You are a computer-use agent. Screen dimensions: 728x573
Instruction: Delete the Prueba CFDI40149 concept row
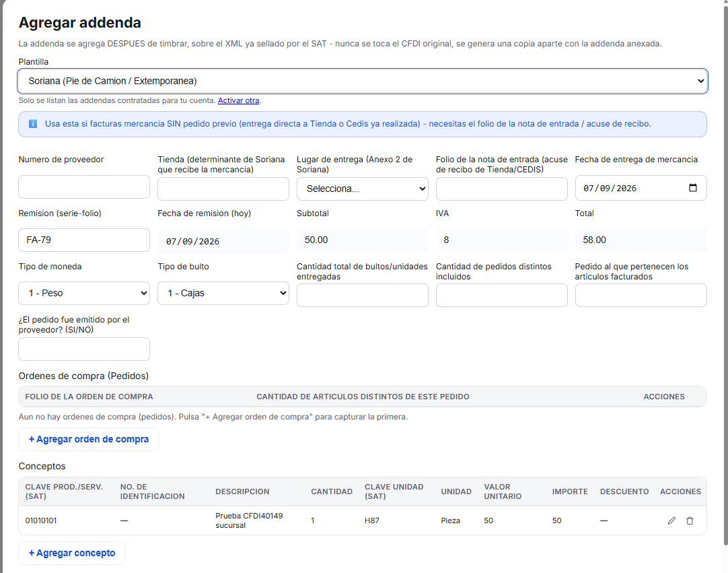(690, 520)
